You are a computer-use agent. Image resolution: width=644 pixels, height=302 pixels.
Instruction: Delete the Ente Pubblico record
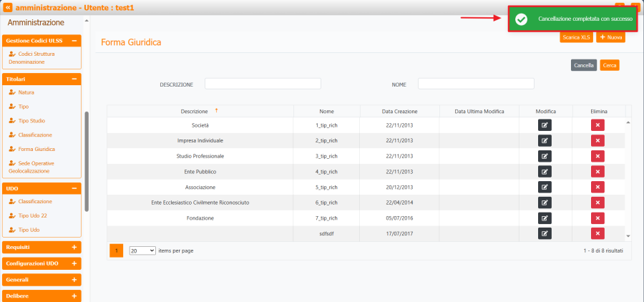tap(598, 172)
